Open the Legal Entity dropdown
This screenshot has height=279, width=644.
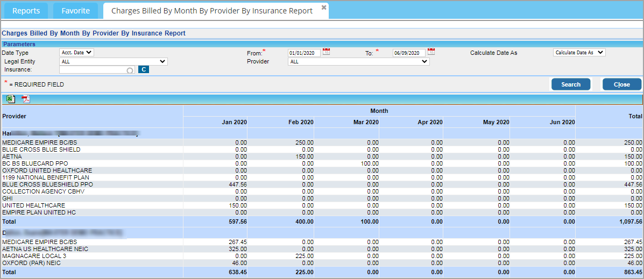(114, 61)
